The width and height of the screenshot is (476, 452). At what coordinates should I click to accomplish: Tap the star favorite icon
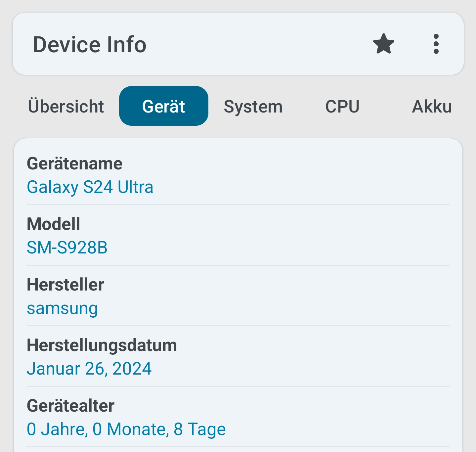tap(384, 44)
